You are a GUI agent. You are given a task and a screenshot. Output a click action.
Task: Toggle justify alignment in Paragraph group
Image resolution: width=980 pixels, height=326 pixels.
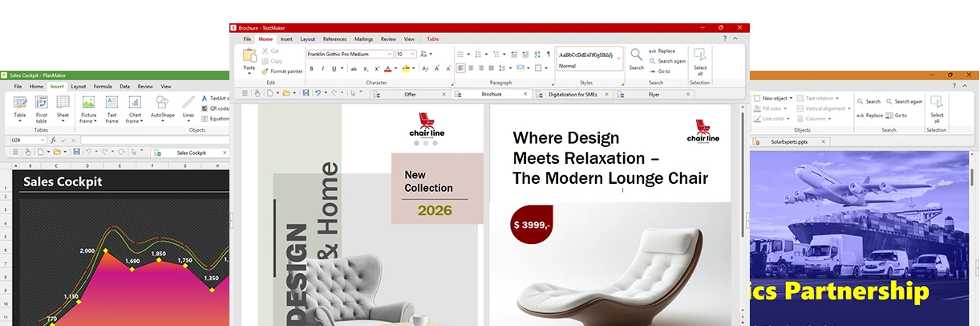pyautogui.click(x=492, y=69)
